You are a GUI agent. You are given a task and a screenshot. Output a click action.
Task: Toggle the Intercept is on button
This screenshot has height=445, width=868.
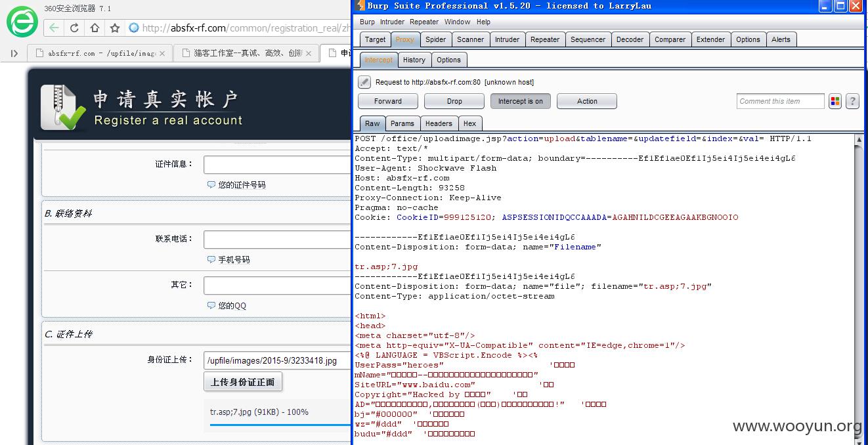[x=521, y=101]
